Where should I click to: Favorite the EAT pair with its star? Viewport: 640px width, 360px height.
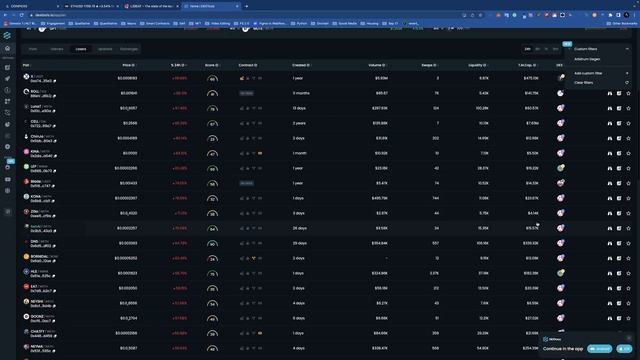(x=629, y=288)
